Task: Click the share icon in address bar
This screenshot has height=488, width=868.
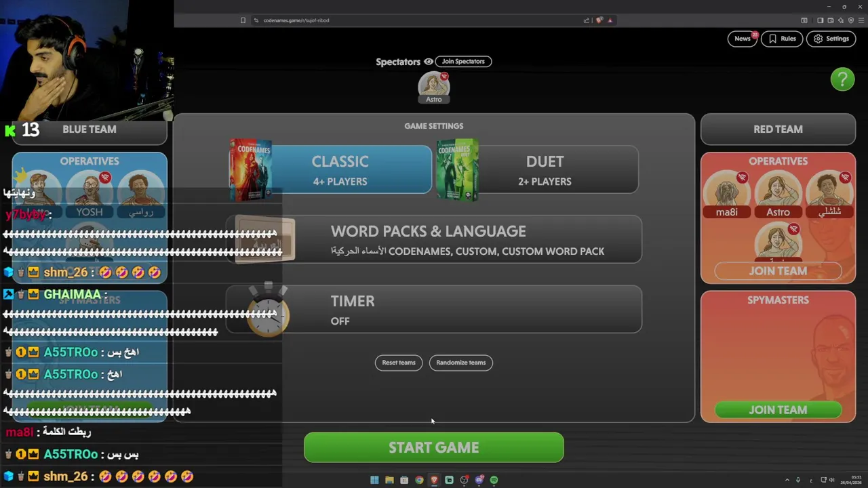Action: point(587,20)
